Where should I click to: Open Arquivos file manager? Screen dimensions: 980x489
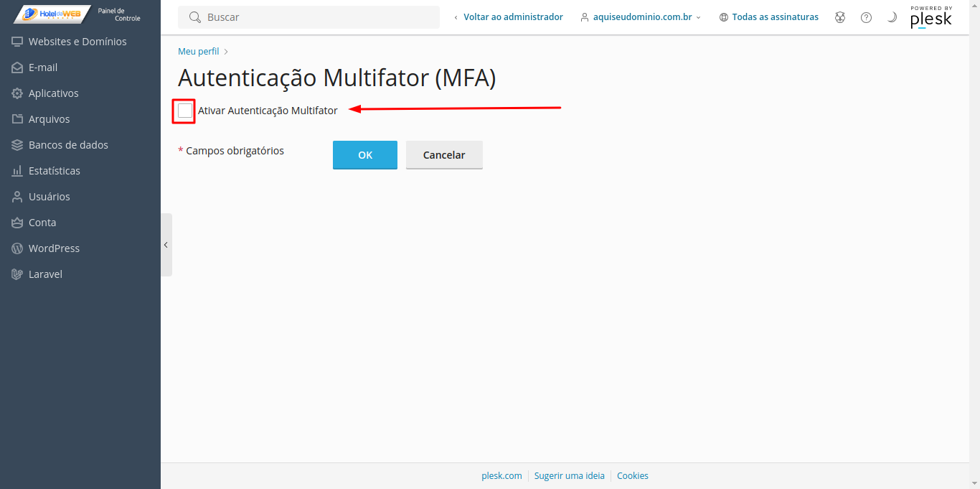pyautogui.click(x=49, y=119)
